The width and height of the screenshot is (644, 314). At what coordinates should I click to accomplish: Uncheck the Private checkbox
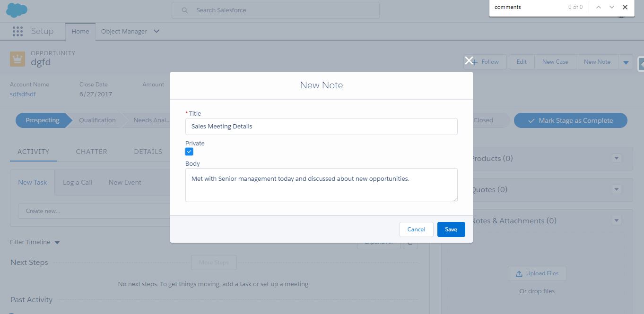[x=189, y=151]
